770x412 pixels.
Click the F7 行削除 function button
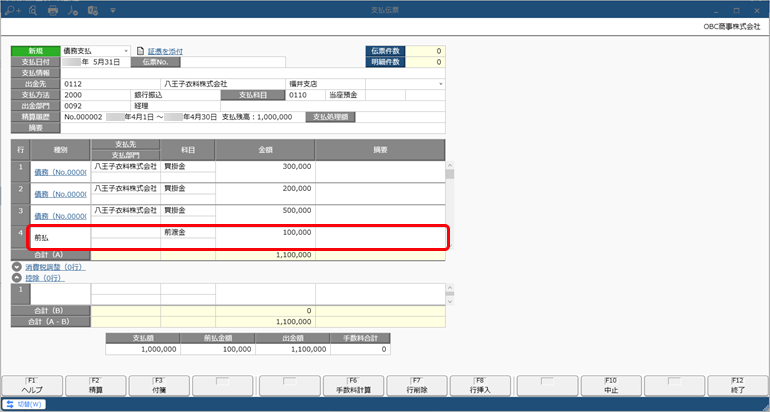(x=417, y=385)
